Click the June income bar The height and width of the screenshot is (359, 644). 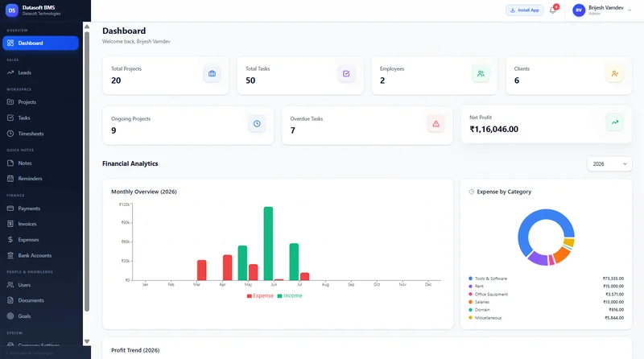[x=268, y=244]
